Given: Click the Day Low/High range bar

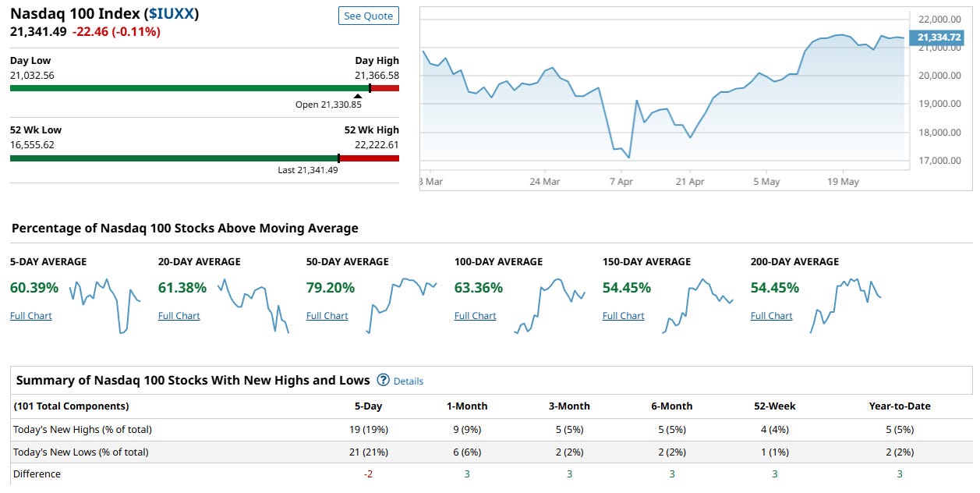Looking at the screenshot, I should (204, 88).
